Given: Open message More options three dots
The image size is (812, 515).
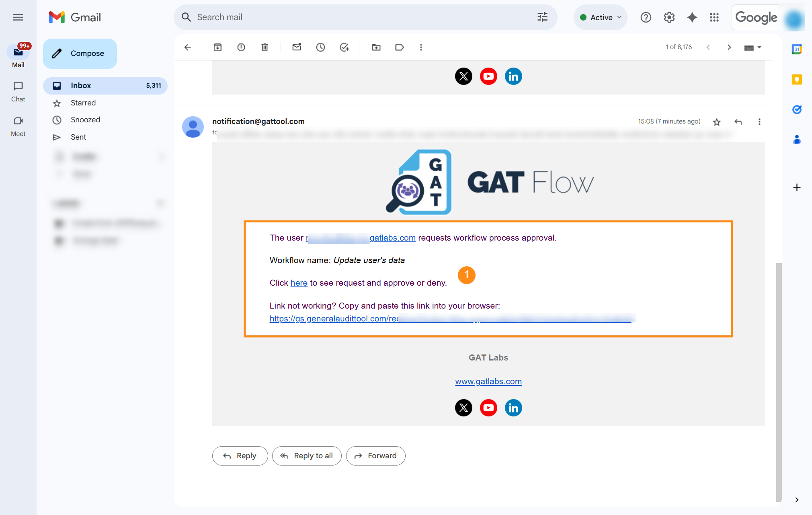Looking at the screenshot, I should [x=759, y=122].
